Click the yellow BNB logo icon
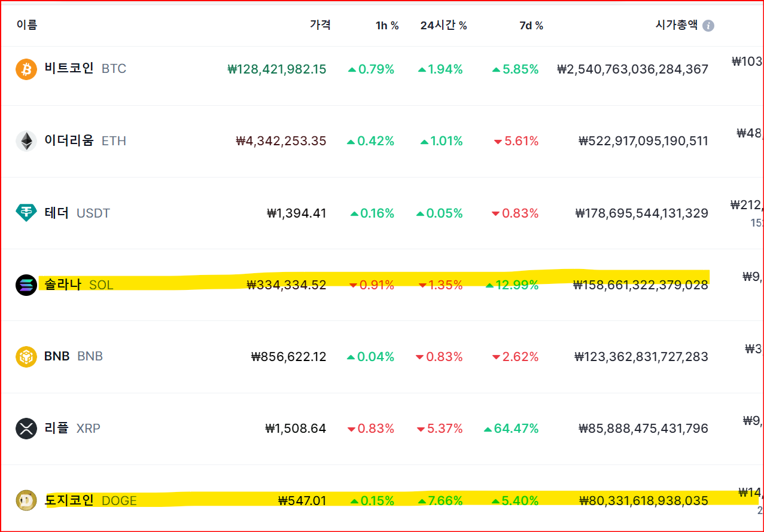The width and height of the screenshot is (764, 532). [x=26, y=357]
